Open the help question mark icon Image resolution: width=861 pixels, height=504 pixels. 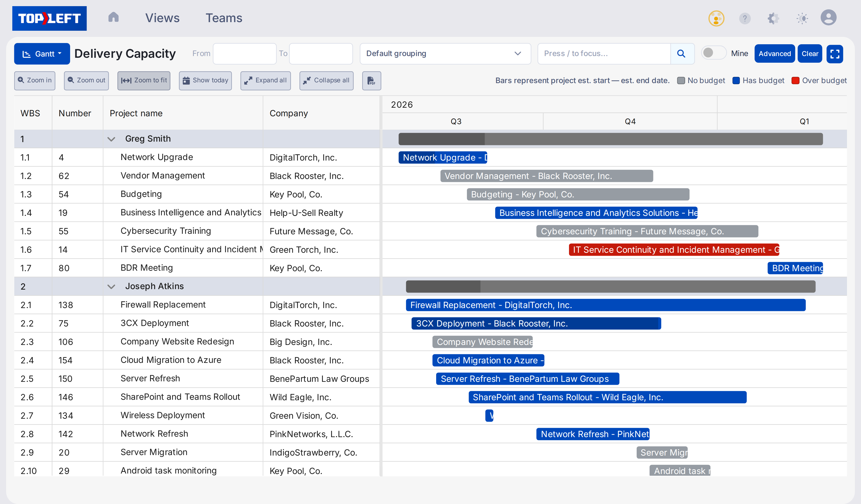click(745, 18)
